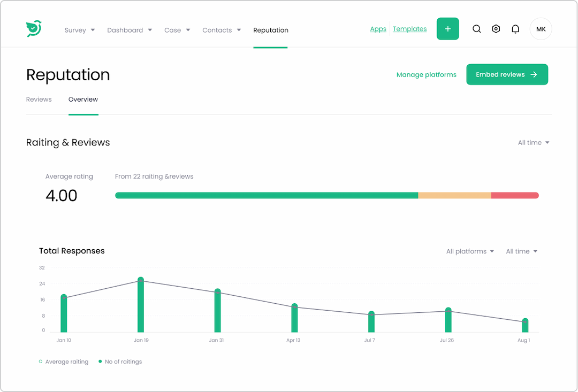Click the Jan 19 chart bar

click(x=141, y=305)
